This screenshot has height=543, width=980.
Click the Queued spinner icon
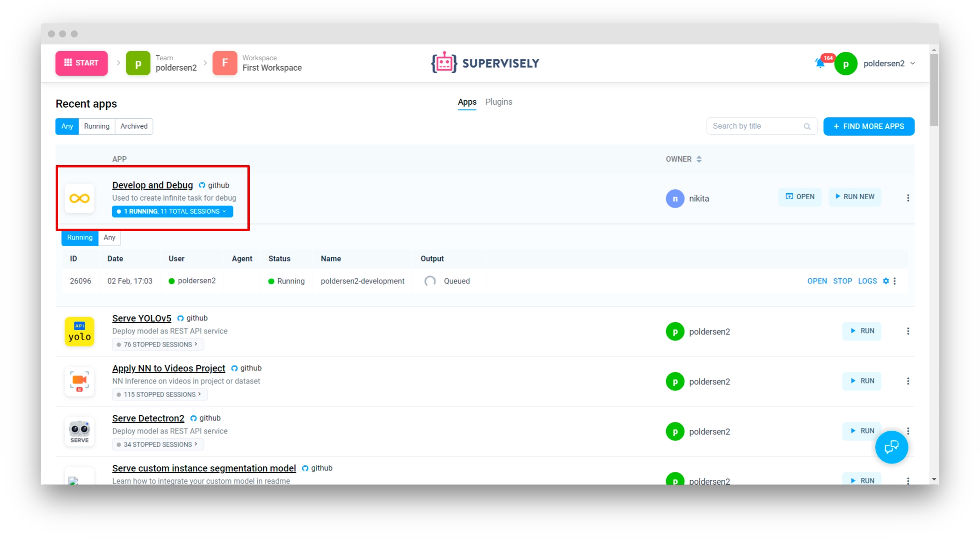click(x=430, y=281)
